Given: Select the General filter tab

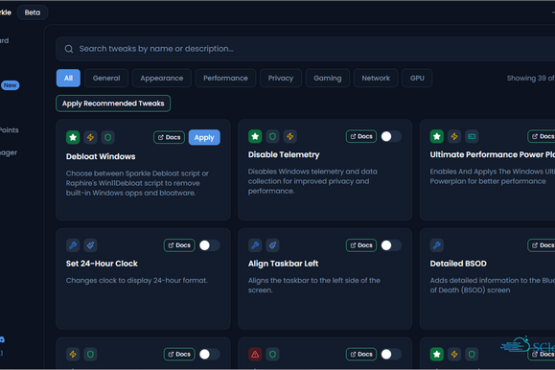Looking at the screenshot, I should 107,78.
